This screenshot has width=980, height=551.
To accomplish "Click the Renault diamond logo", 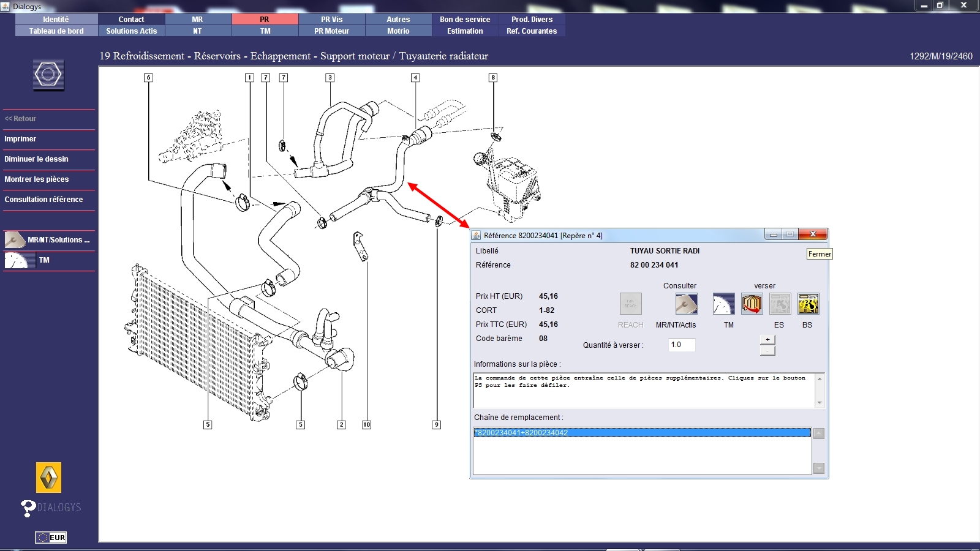I will [x=49, y=478].
